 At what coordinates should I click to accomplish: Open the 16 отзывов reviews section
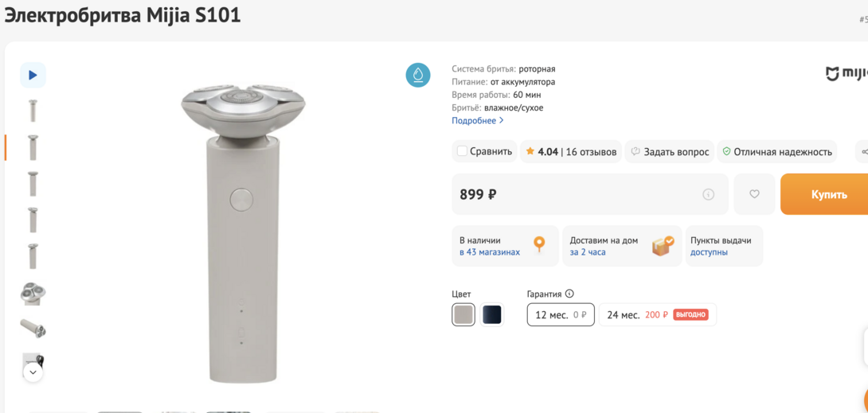tap(591, 152)
